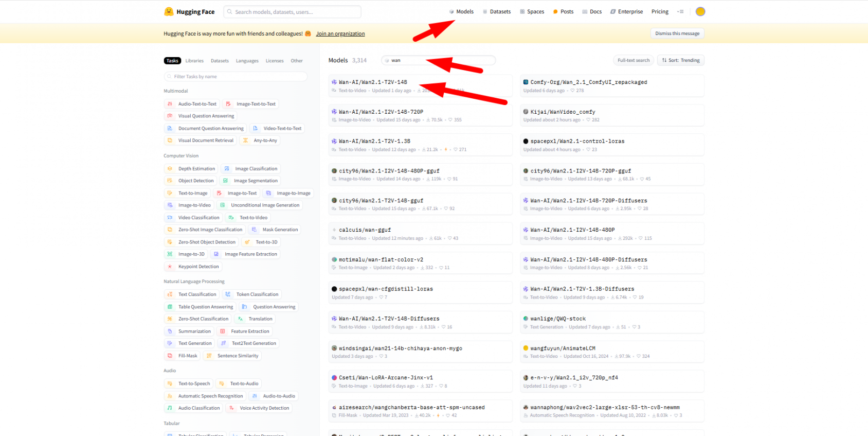
Task: Select the Summarization task filter
Action: point(189,332)
